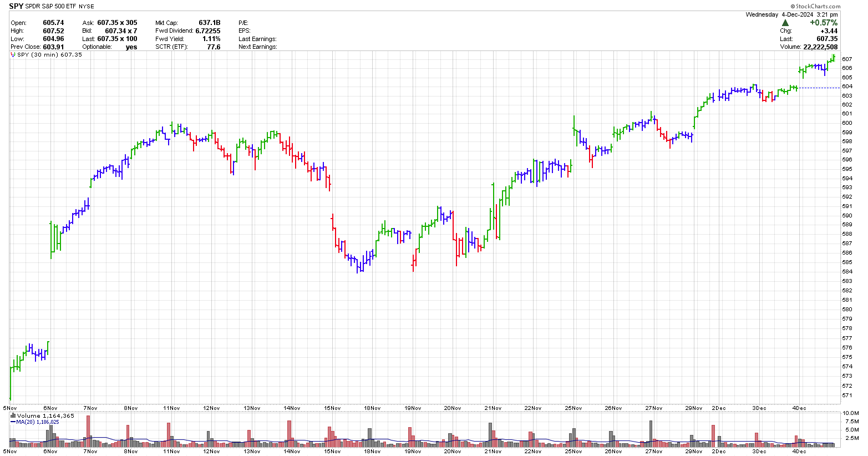The width and height of the screenshot is (868, 456).
Task: Click the 571 price axis label
Action: [847, 396]
